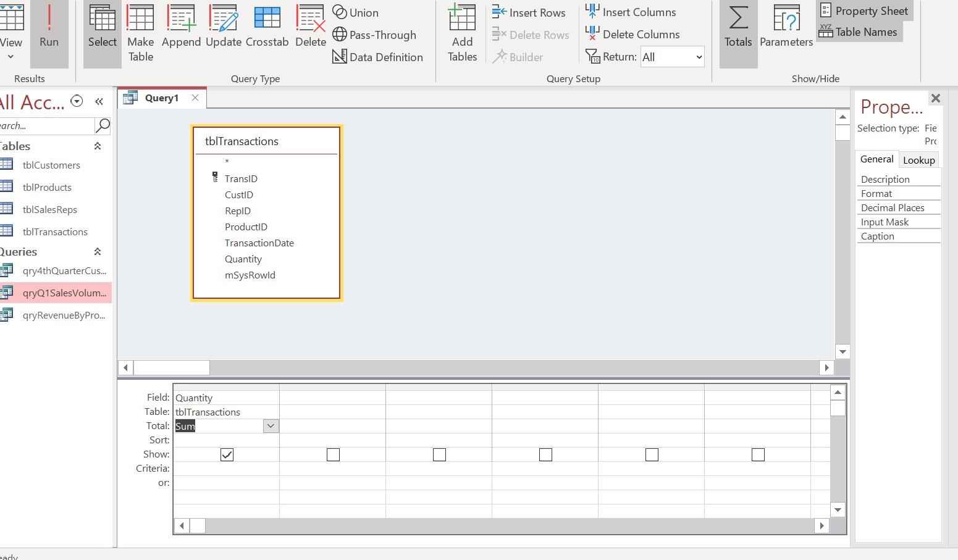Switch to an Append query
This screenshot has width=958, height=560.
pos(180,28)
